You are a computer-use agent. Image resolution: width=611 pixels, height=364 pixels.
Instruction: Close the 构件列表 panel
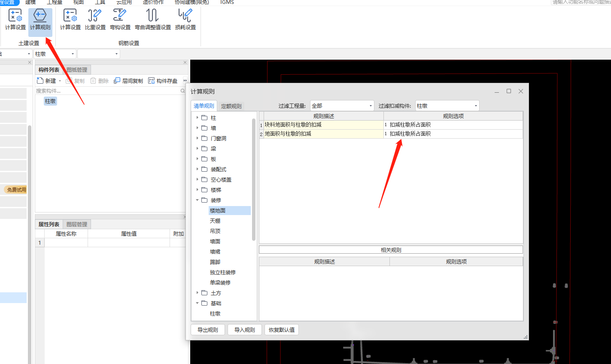(x=185, y=63)
